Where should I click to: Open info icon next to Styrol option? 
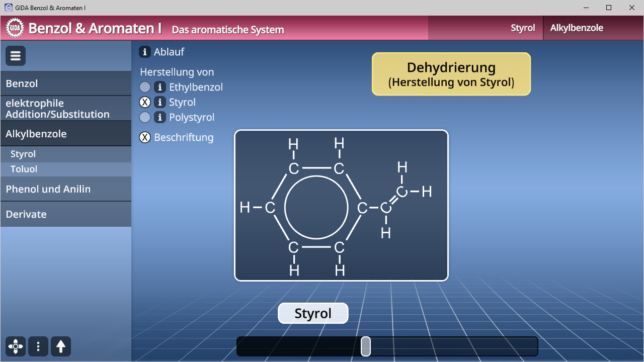(x=159, y=102)
